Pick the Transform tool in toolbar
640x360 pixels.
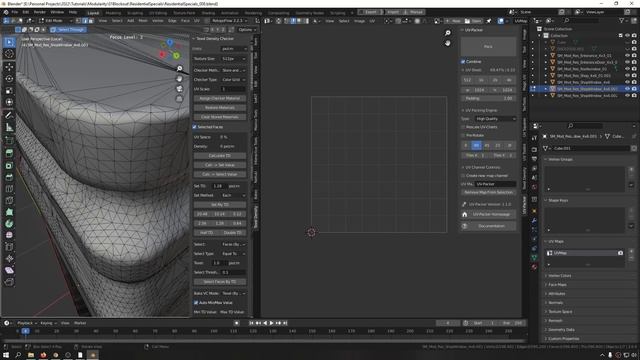coord(9,102)
